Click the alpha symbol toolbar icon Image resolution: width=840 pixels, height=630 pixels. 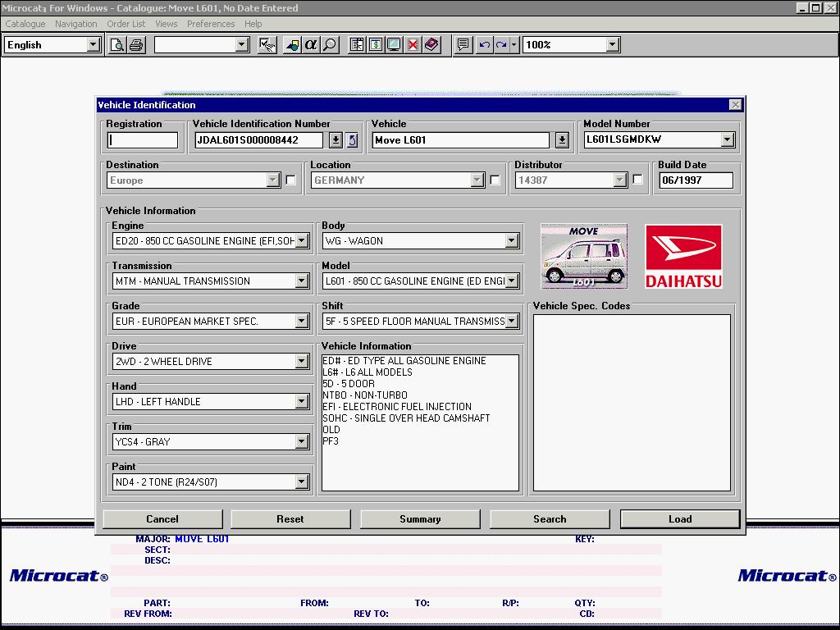311,45
